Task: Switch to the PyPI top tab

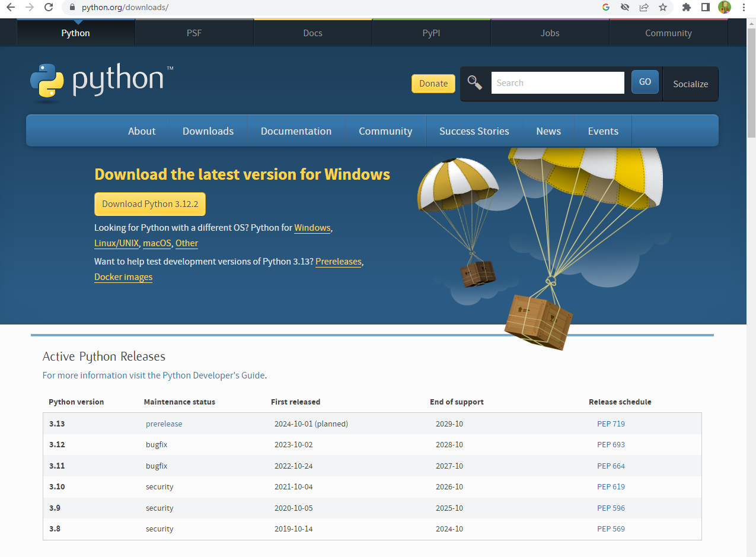Action: [432, 33]
